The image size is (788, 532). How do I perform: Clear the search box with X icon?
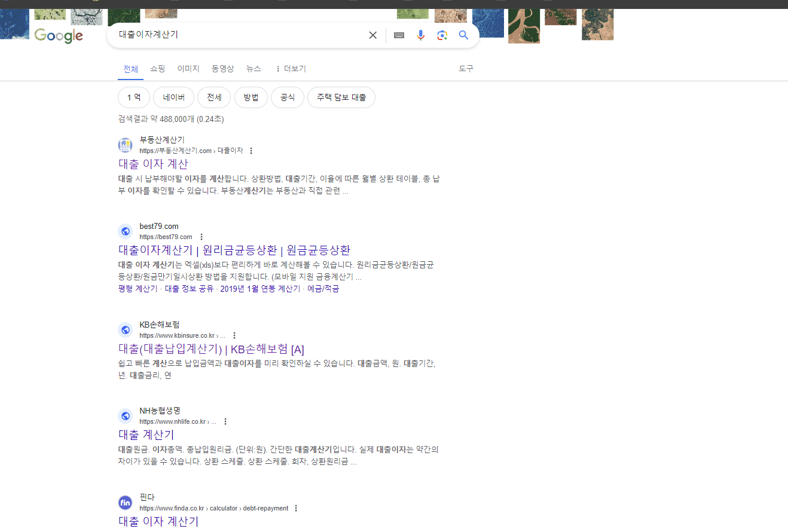pos(373,35)
